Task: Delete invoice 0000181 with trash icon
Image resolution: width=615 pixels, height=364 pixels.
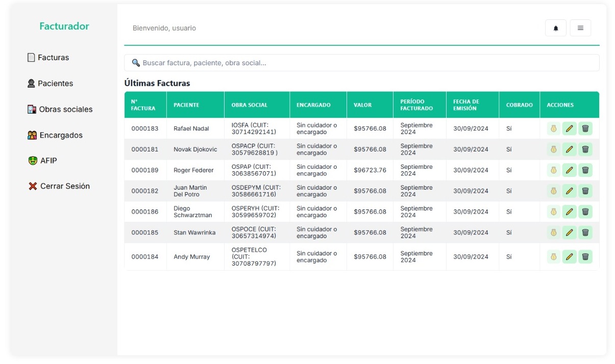Action: [x=585, y=149]
